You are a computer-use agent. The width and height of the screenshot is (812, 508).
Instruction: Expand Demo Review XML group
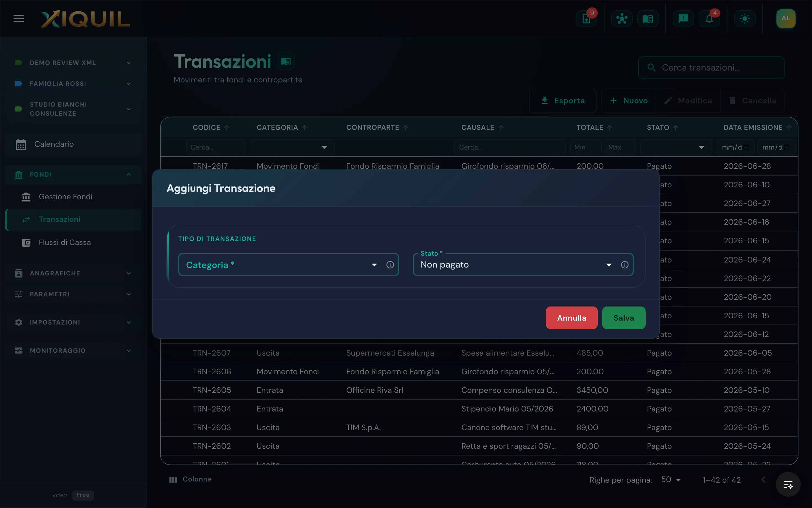click(73, 63)
